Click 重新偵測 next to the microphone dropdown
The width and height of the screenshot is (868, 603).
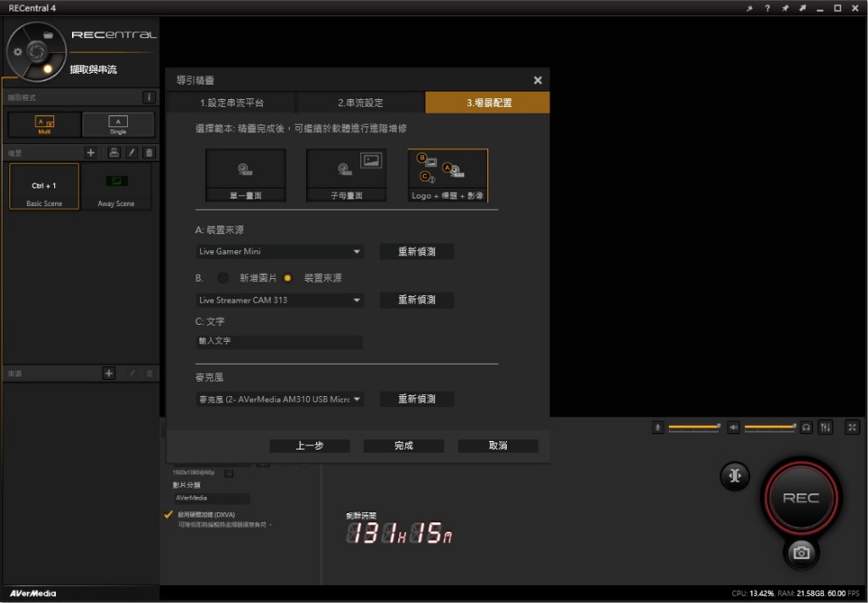[x=417, y=399]
